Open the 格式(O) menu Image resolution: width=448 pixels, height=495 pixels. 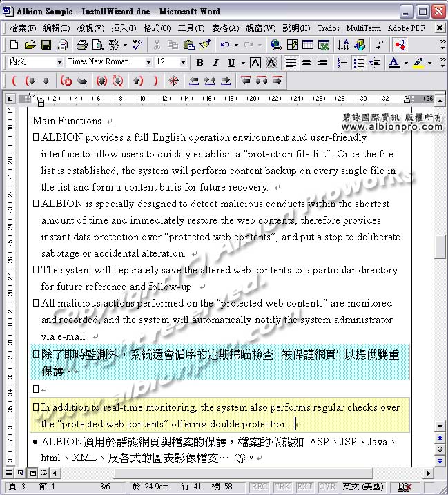pos(157,28)
